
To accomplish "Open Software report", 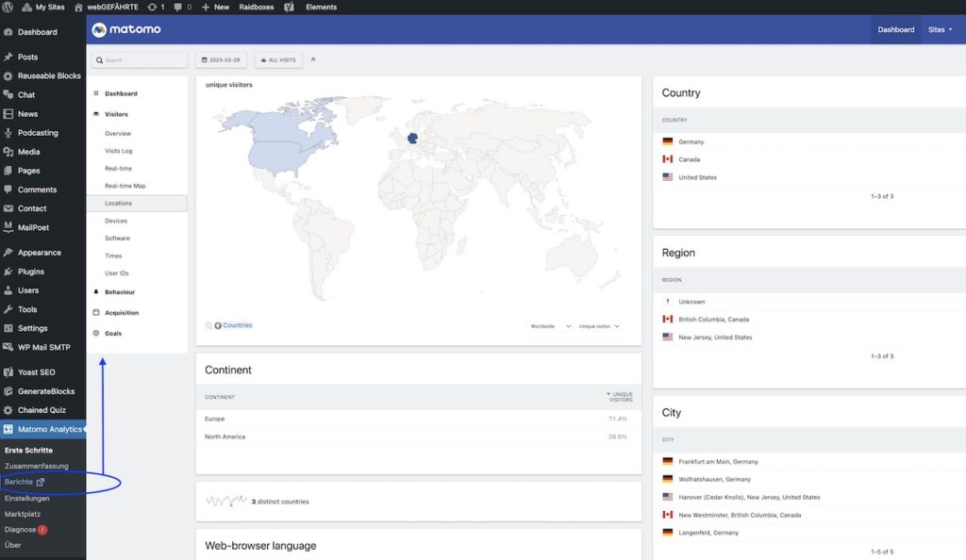I will tap(117, 239).
